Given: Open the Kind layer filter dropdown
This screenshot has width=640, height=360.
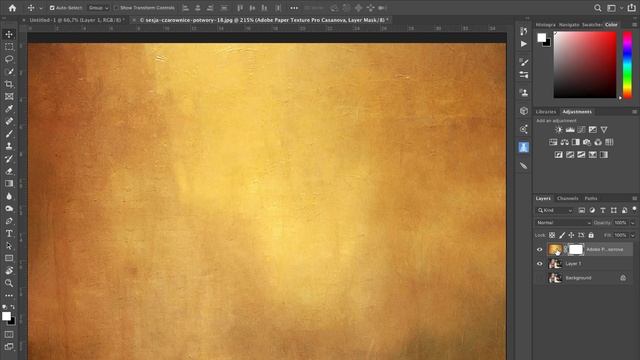Looking at the screenshot, I should coord(555,210).
